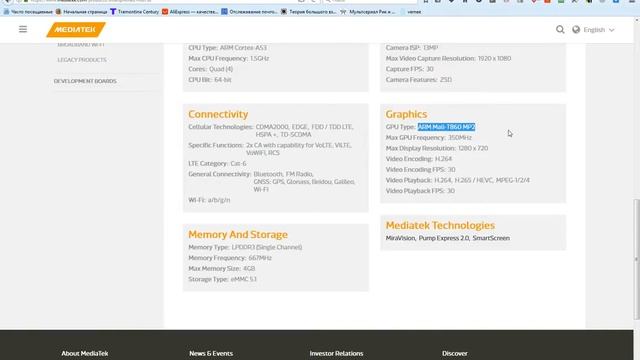This screenshot has height=360, width=640.
Task: Open the 'Часто посещаемые' bookmark
Action: coord(28,12)
